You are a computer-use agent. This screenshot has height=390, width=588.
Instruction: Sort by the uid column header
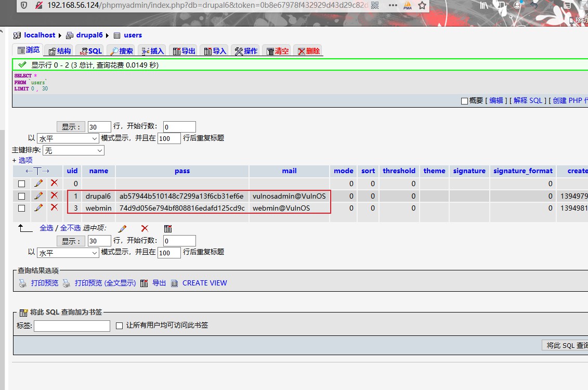[x=72, y=171]
